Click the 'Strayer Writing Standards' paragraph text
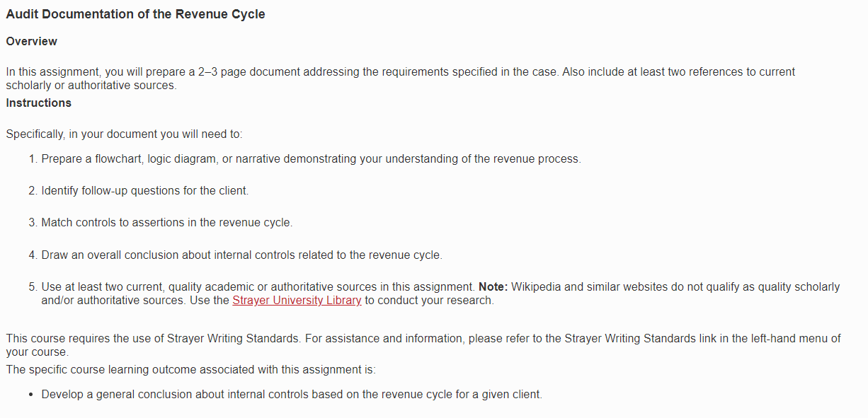 (x=423, y=345)
